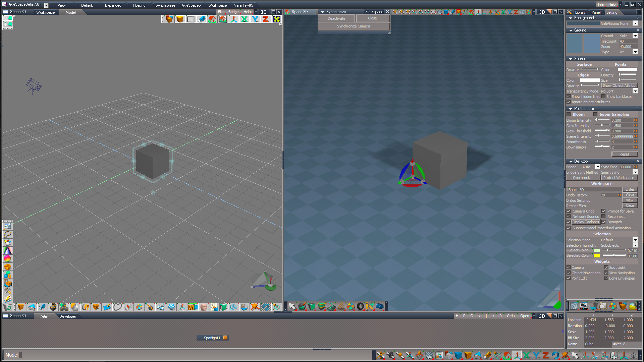
Task: Open the Ground Type XY dropdown
Action: 635,52
